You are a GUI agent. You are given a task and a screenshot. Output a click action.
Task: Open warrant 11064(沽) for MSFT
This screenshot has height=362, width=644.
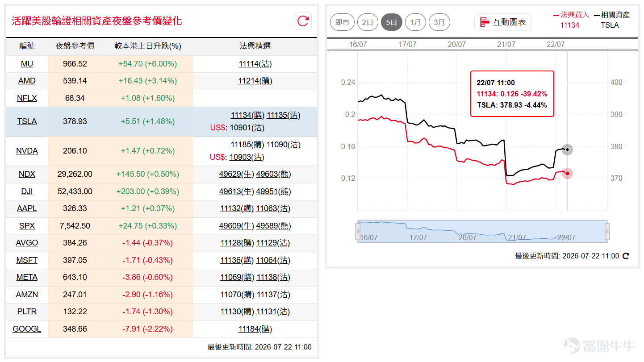(x=273, y=260)
